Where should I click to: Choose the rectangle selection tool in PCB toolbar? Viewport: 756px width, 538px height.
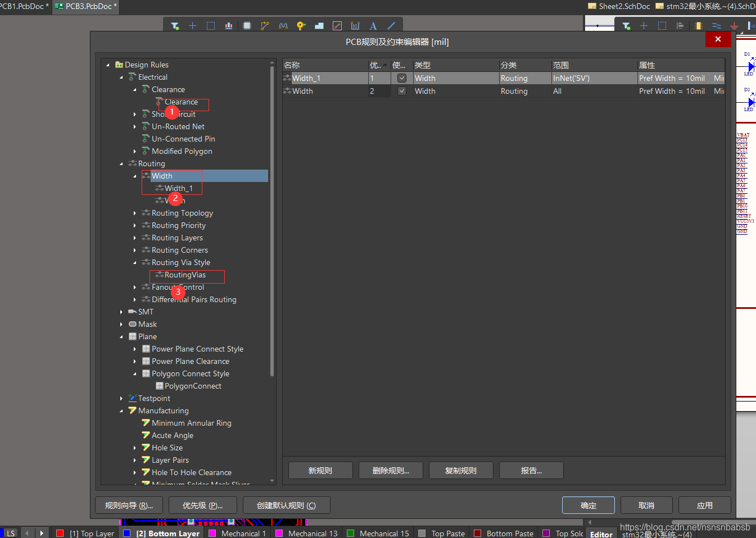point(211,26)
